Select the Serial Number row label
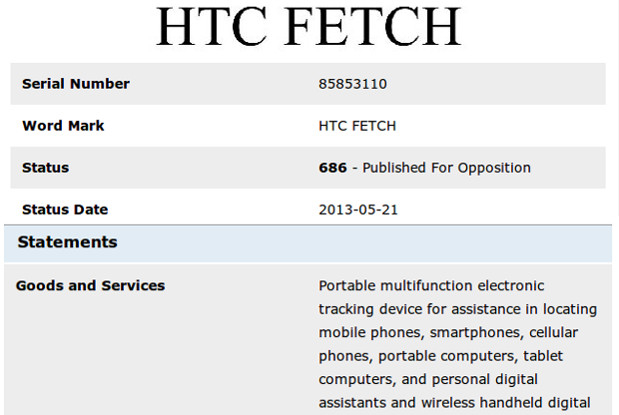The image size is (619, 415). click(76, 84)
